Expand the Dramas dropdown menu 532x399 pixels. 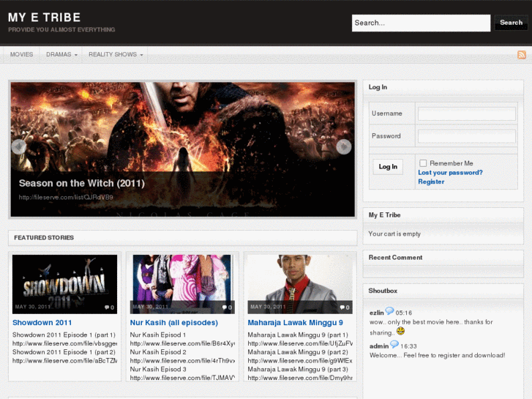pyautogui.click(x=61, y=55)
